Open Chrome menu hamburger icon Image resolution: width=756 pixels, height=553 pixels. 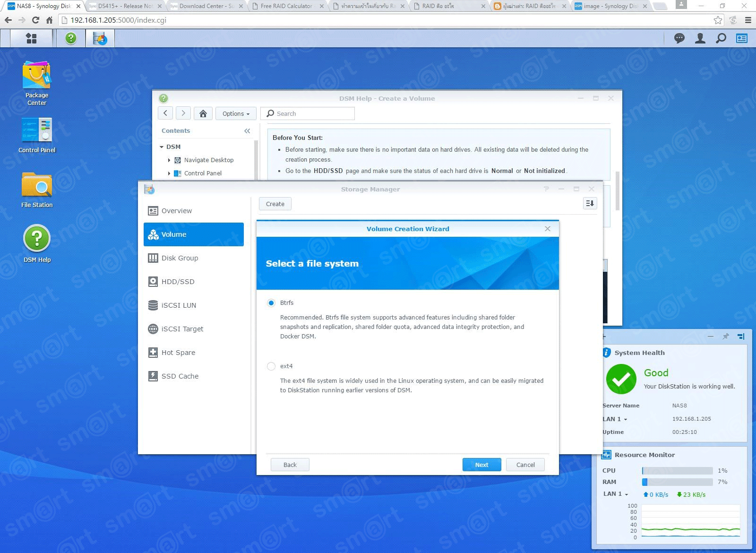(748, 20)
